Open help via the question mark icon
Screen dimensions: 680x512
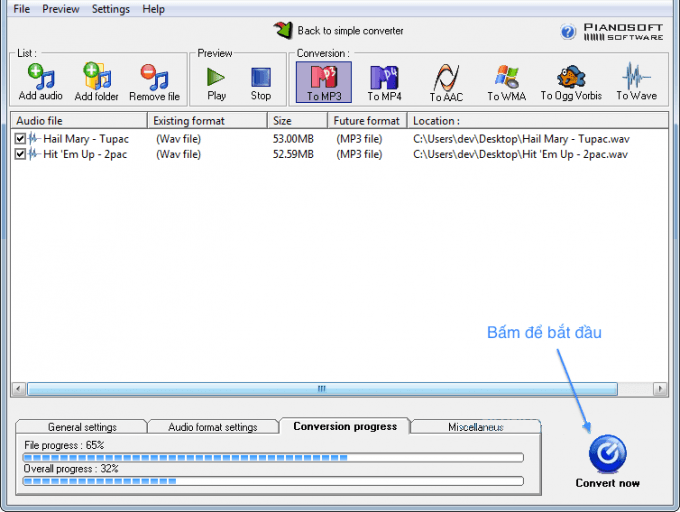tap(568, 32)
